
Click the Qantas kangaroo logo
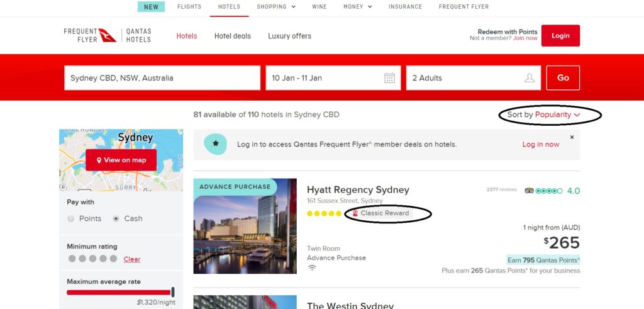108,35
